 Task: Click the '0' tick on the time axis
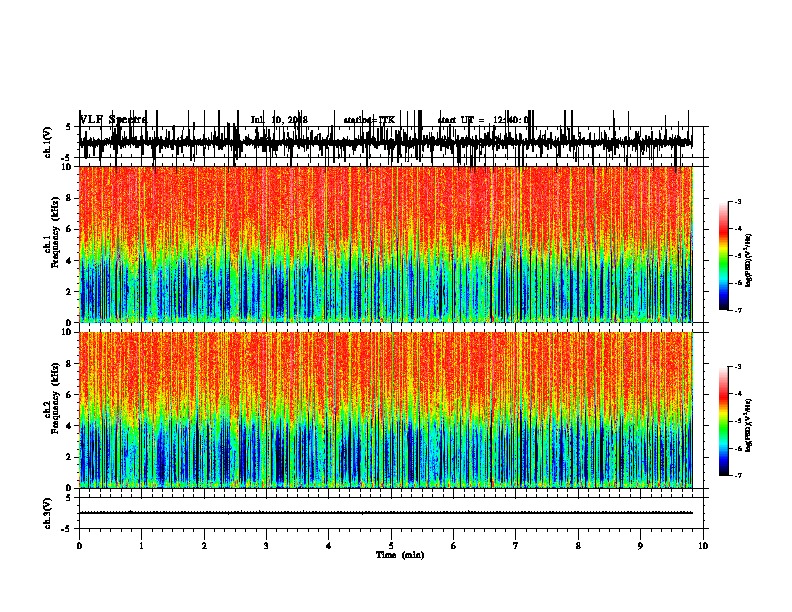[x=79, y=546]
